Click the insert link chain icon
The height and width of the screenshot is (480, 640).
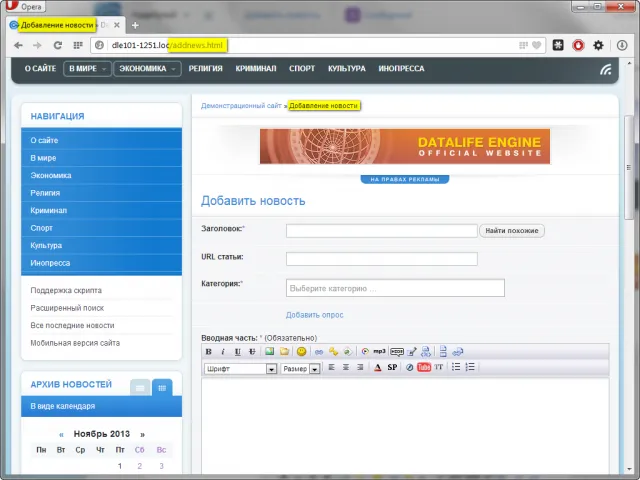point(319,351)
